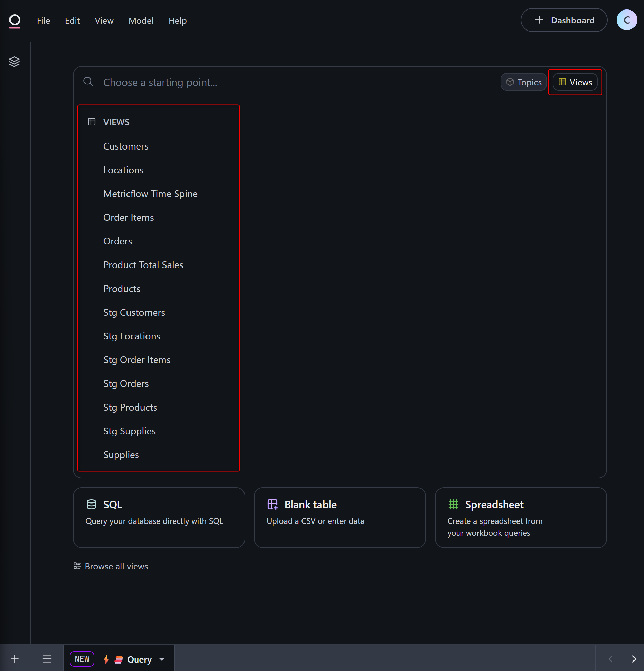Open the Help menu
The height and width of the screenshot is (671, 644).
(177, 21)
